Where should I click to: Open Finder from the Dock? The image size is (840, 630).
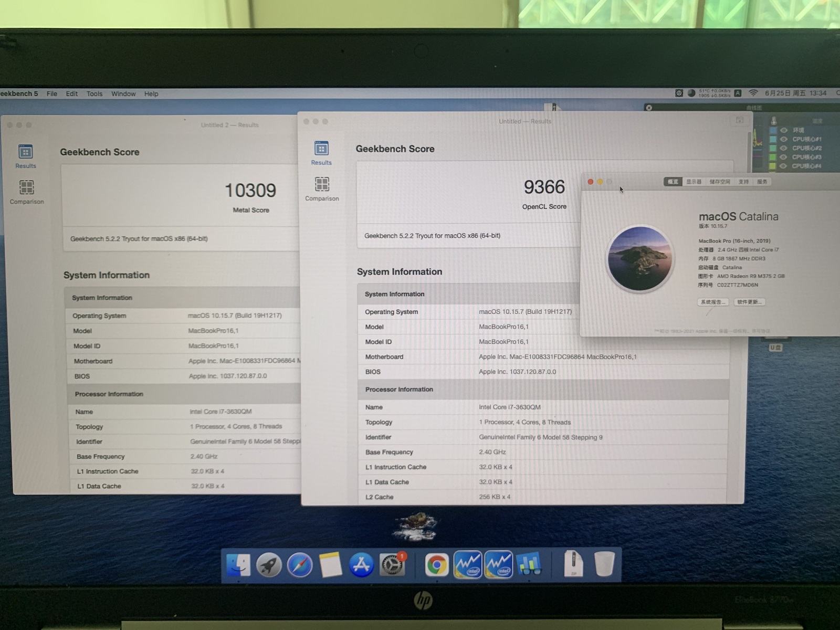pyautogui.click(x=238, y=565)
